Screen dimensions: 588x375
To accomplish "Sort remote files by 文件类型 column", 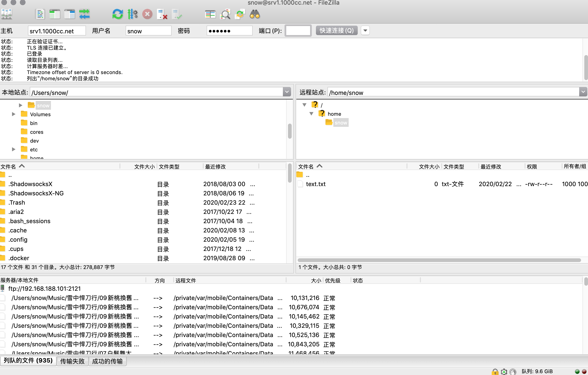I will pos(460,166).
